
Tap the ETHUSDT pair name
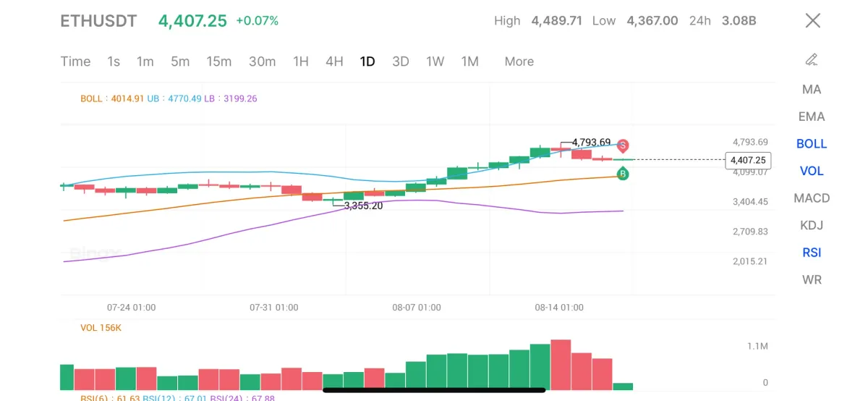(x=98, y=21)
